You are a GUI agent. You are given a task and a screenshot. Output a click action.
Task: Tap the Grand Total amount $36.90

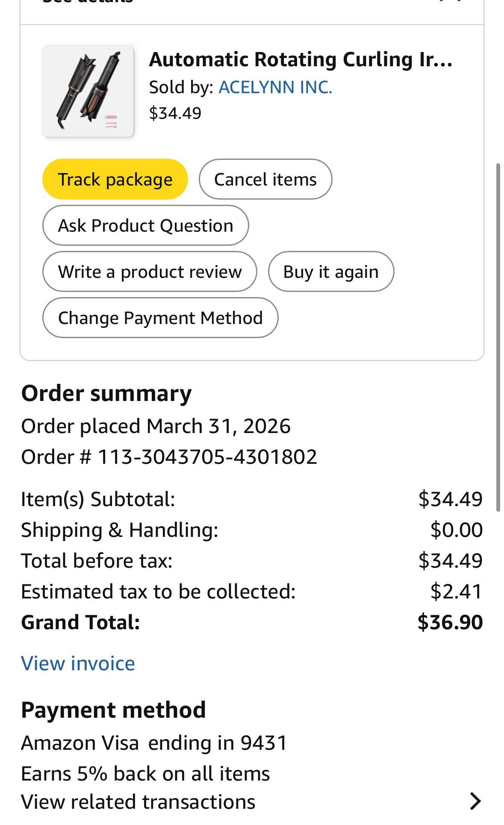click(x=450, y=622)
